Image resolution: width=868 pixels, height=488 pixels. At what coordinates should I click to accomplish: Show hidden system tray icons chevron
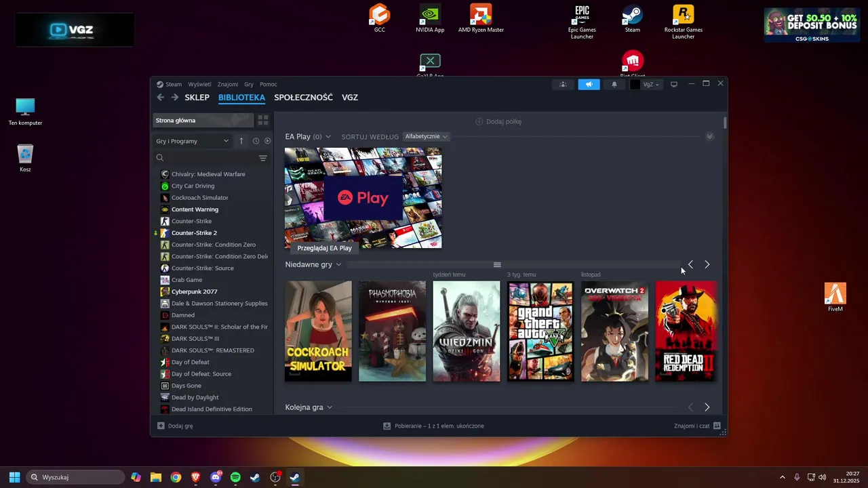pos(782,477)
